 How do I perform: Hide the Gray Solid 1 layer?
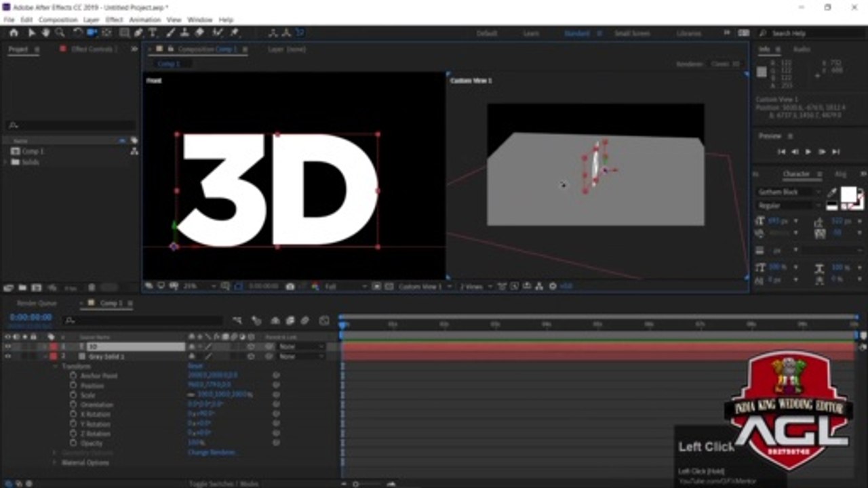click(8, 357)
